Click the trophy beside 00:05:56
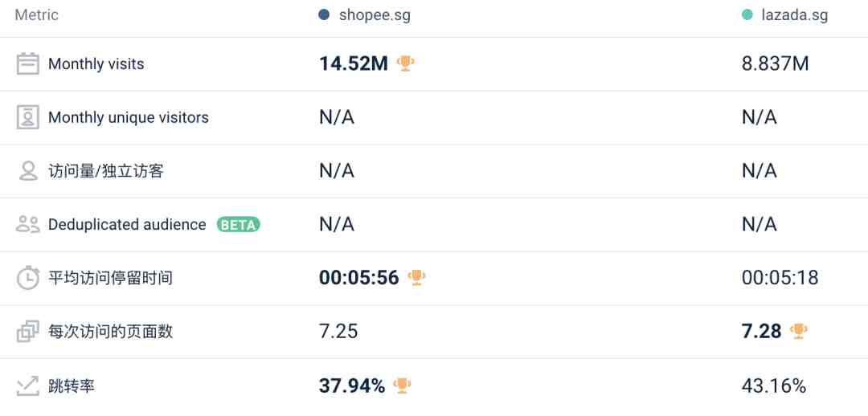The height and width of the screenshot is (416, 868). pos(416,277)
